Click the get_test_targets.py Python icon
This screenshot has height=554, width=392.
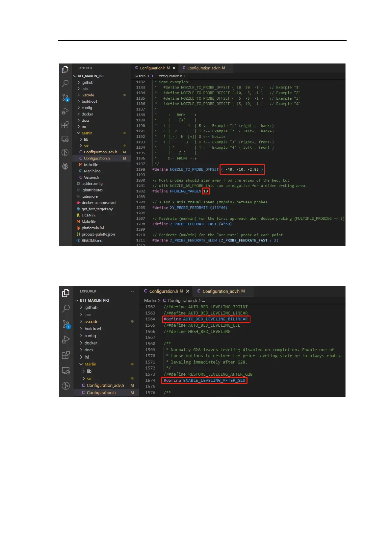click(x=78, y=209)
